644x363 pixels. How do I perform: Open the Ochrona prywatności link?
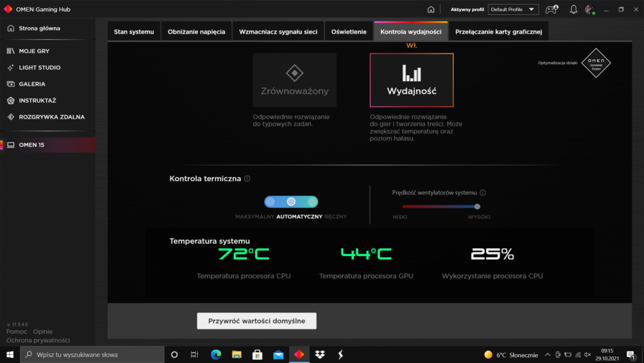pos(38,340)
